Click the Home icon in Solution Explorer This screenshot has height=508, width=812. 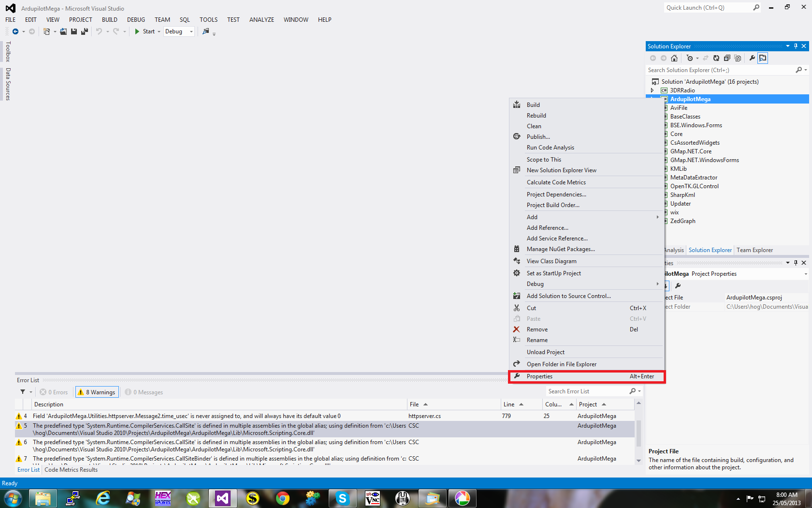[674, 58]
